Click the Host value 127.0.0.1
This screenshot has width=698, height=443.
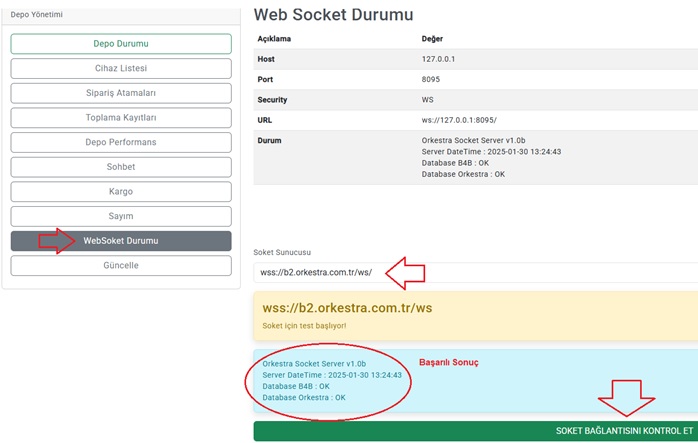(x=441, y=59)
